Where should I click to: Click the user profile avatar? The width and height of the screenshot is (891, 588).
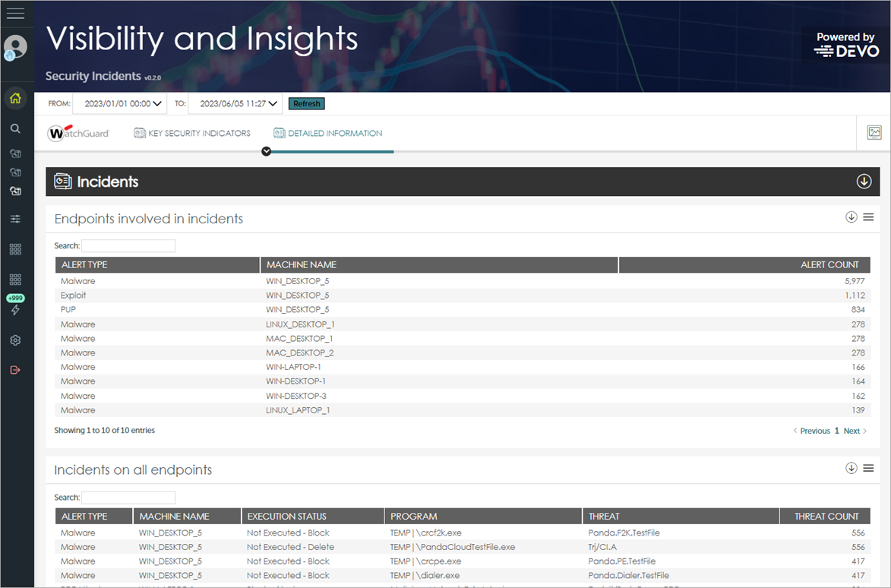(15, 47)
